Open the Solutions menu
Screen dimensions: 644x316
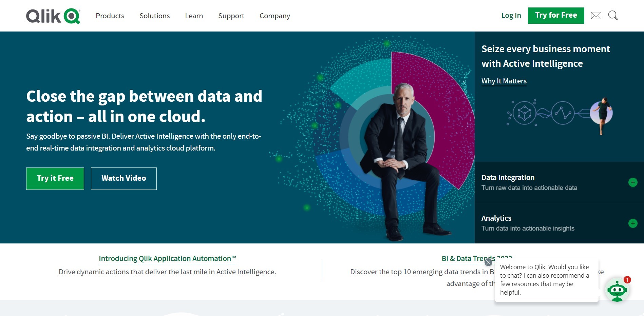[155, 16]
